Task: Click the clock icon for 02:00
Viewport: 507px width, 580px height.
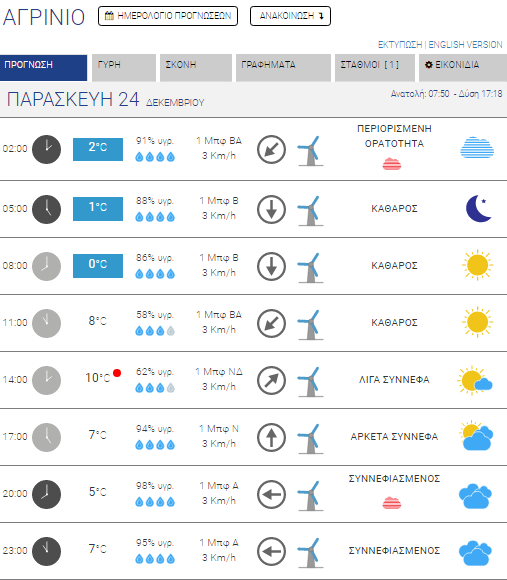Action: 47,149
